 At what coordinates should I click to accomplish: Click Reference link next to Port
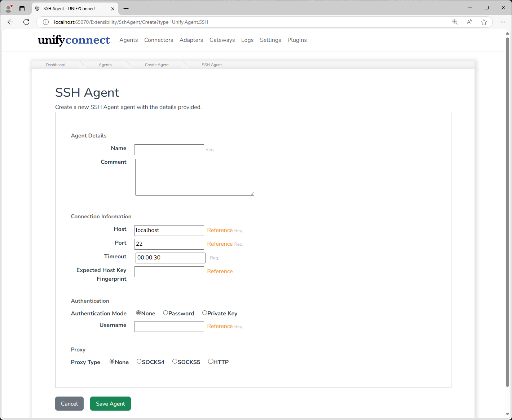coord(220,244)
